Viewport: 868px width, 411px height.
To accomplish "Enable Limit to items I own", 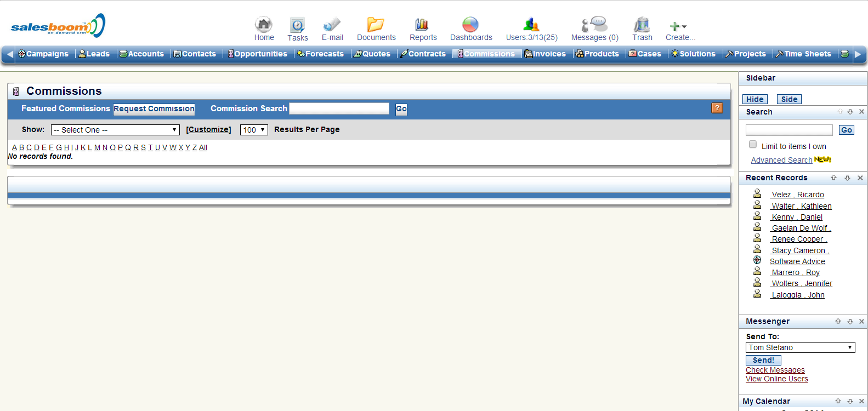I will [753, 145].
